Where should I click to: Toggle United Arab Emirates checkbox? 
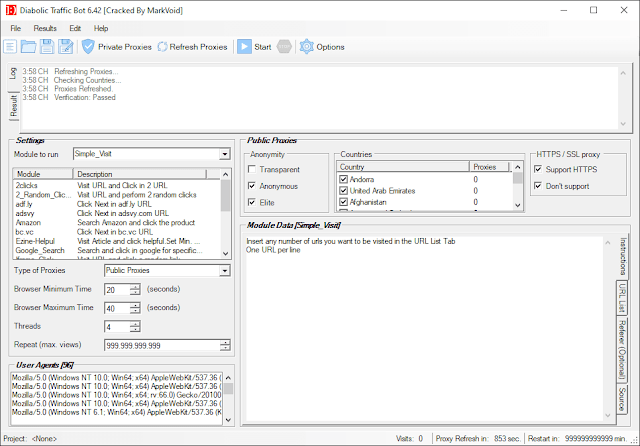coord(343,191)
